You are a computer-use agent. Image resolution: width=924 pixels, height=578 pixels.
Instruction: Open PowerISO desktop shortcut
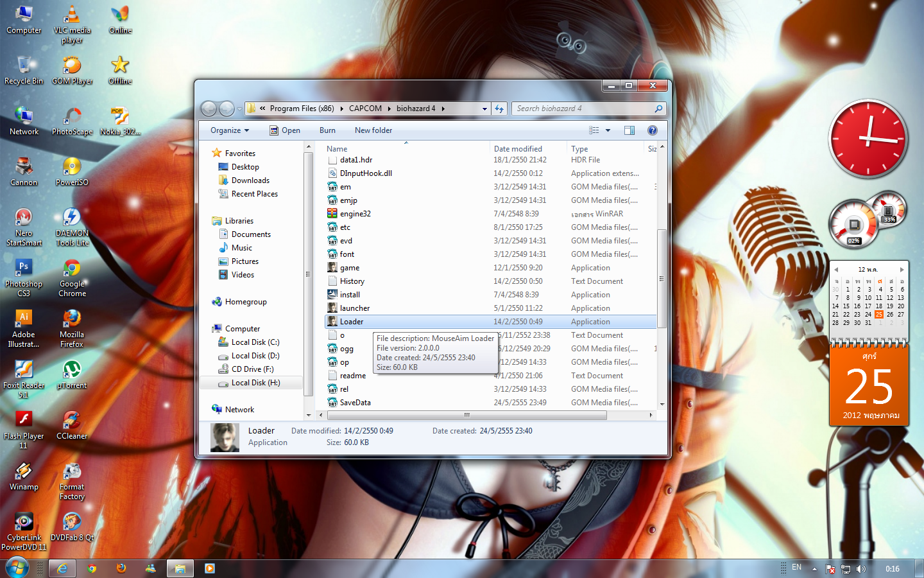coord(72,172)
